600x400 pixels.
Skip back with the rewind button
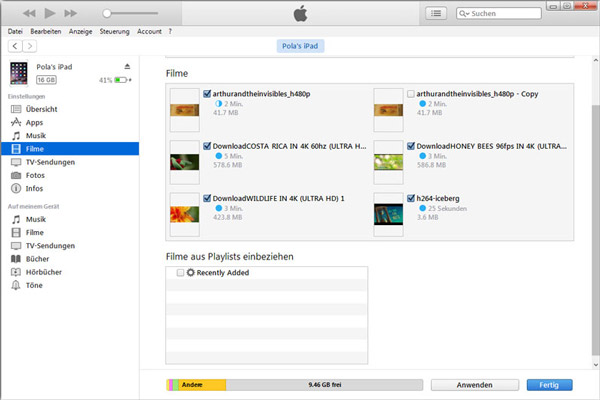pyautogui.click(x=29, y=14)
